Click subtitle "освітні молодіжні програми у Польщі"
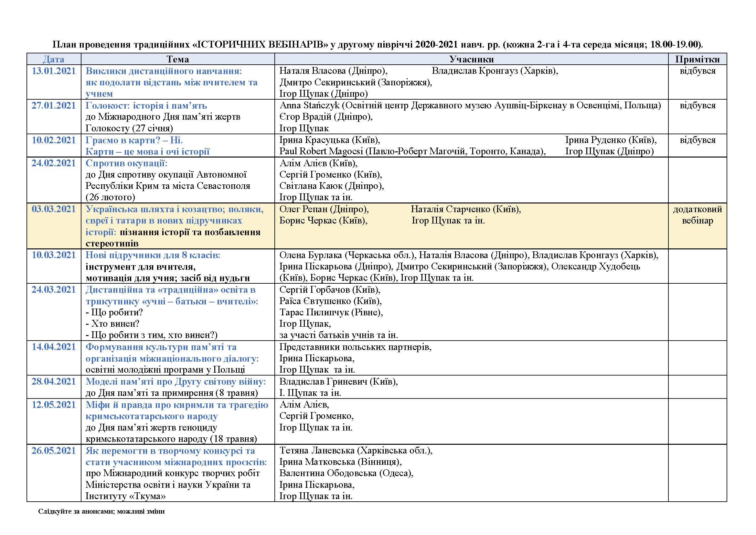The height and width of the screenshot is (535, 756). point(165,370)
